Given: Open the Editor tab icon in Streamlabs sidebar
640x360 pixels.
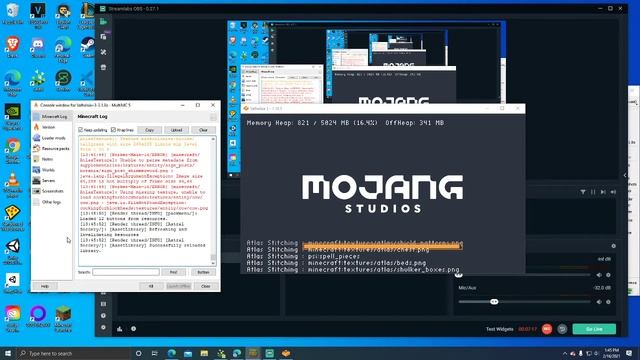Looking at the screenshot, I should 103,22.
